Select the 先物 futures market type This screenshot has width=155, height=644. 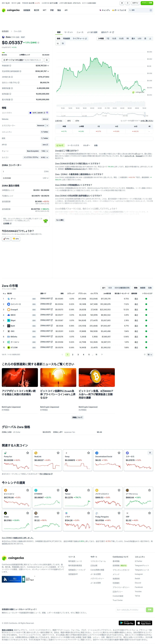pos(150,288)
